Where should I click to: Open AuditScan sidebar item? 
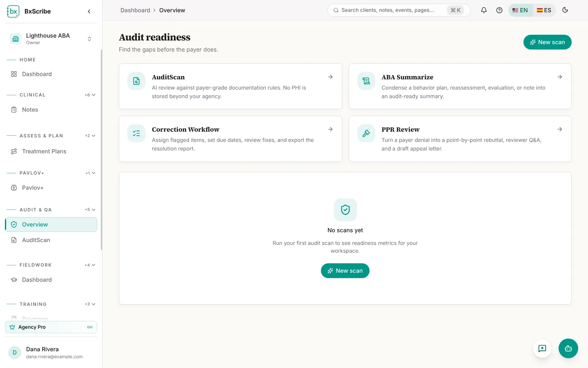pos(51,240)
